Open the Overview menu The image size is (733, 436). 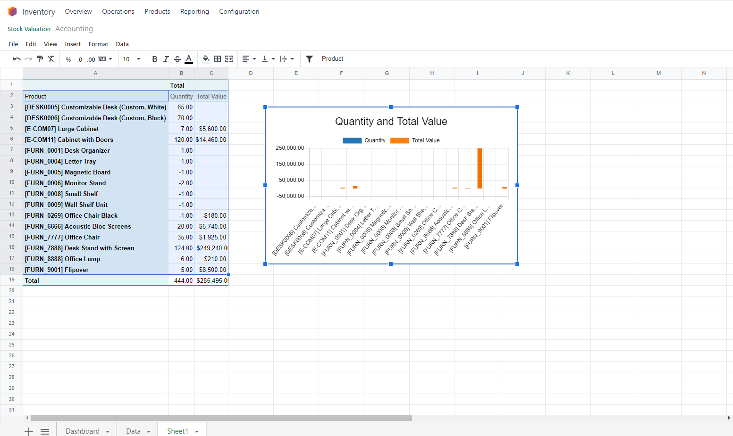[x=78, y=11]
